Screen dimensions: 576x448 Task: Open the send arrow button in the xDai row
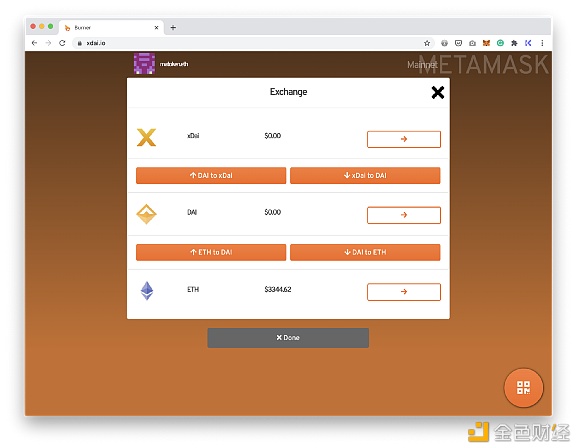click(404, 139)
